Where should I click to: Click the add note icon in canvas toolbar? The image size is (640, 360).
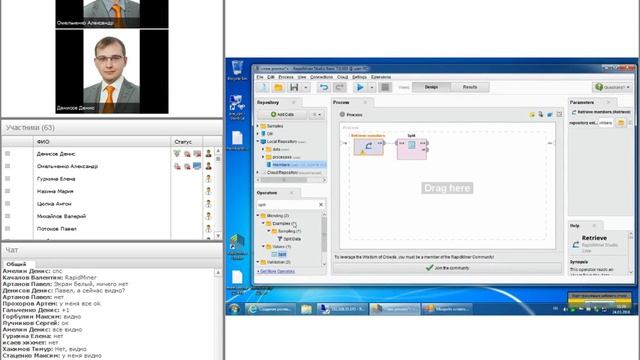pos(532,115)
